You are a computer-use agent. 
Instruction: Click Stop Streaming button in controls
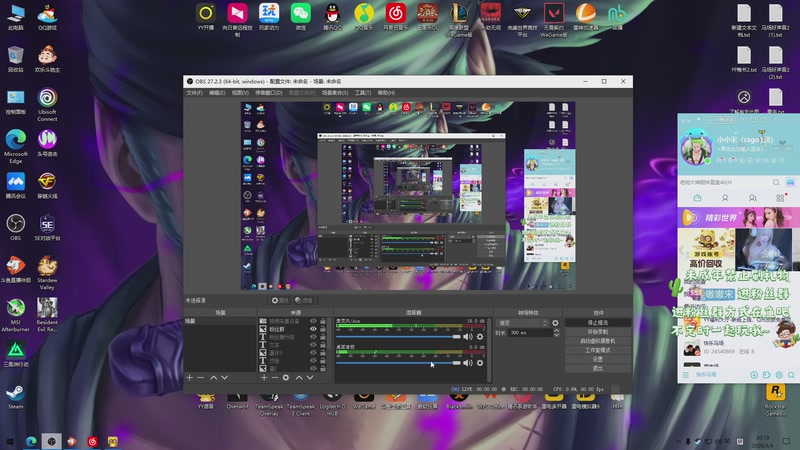598,322
